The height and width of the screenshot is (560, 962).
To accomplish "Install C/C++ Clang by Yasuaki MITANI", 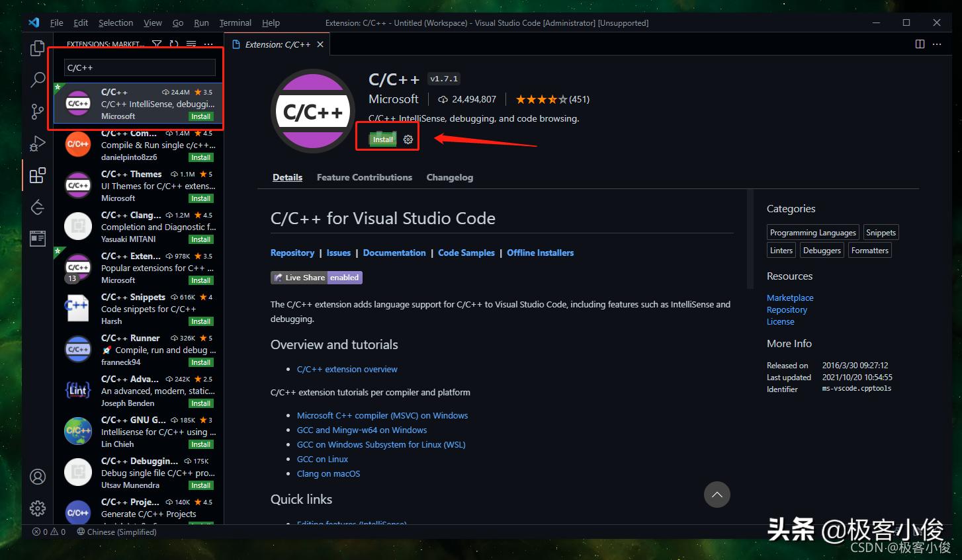I will pyautogui.click(x=201, y=239).
